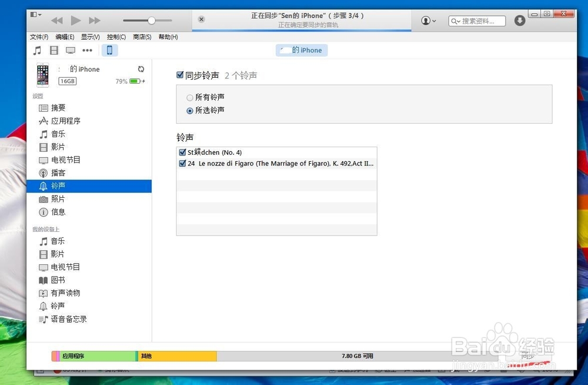The height and width of the screenshot is (385, 588).
Task: Open the 文件(F) menu
Action: 39,37
